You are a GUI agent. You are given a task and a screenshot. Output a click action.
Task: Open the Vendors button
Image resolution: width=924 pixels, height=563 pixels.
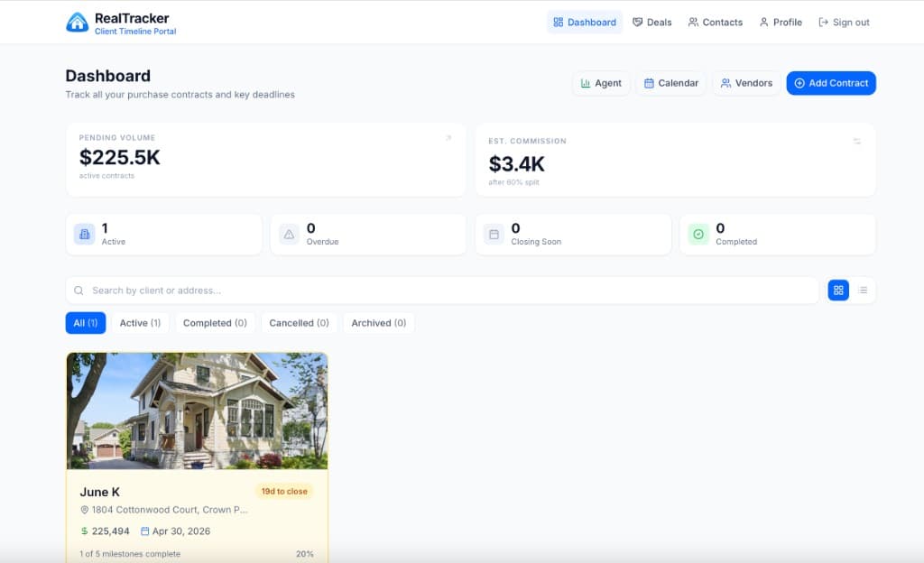coord(746,83)
